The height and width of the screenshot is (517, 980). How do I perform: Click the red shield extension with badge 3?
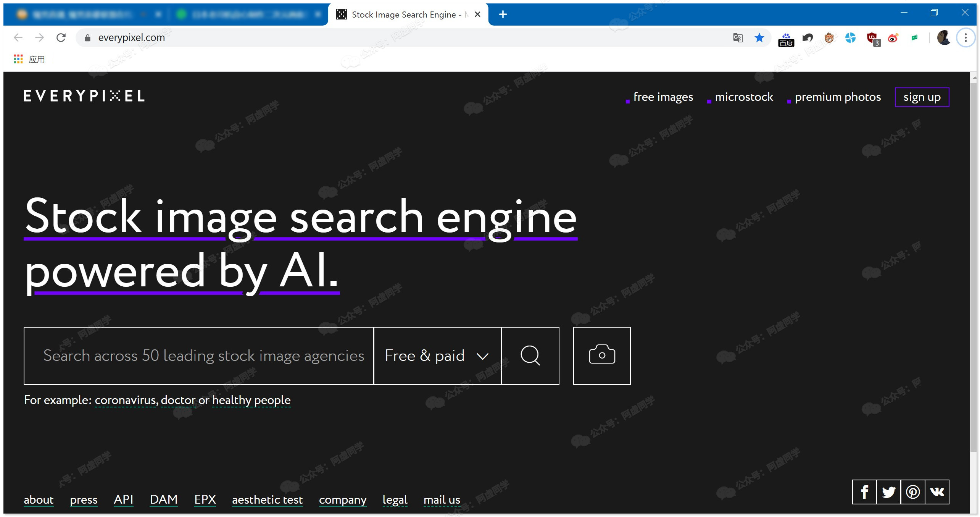[873, 39]
